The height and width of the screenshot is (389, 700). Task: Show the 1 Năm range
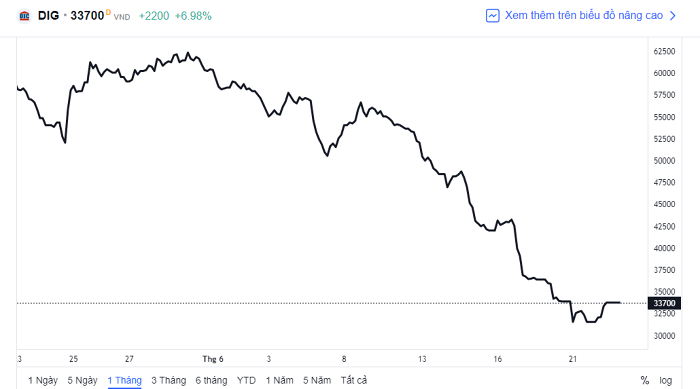click(279, 380)
